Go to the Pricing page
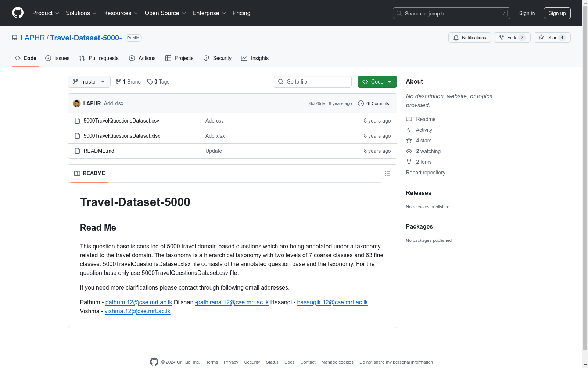This screenshot has width=588, height=368. 241,13
